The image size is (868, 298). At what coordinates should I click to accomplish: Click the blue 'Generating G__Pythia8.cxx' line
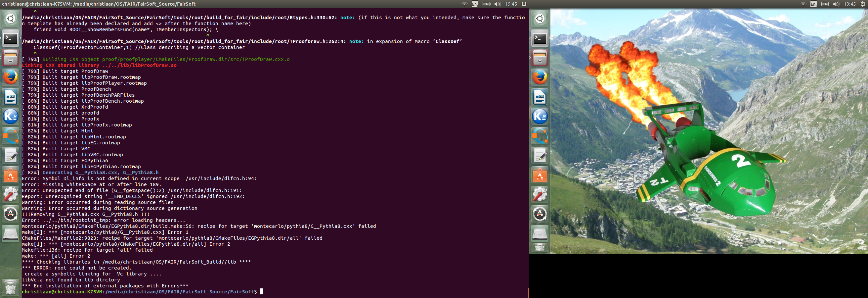(x=90, y=173)
